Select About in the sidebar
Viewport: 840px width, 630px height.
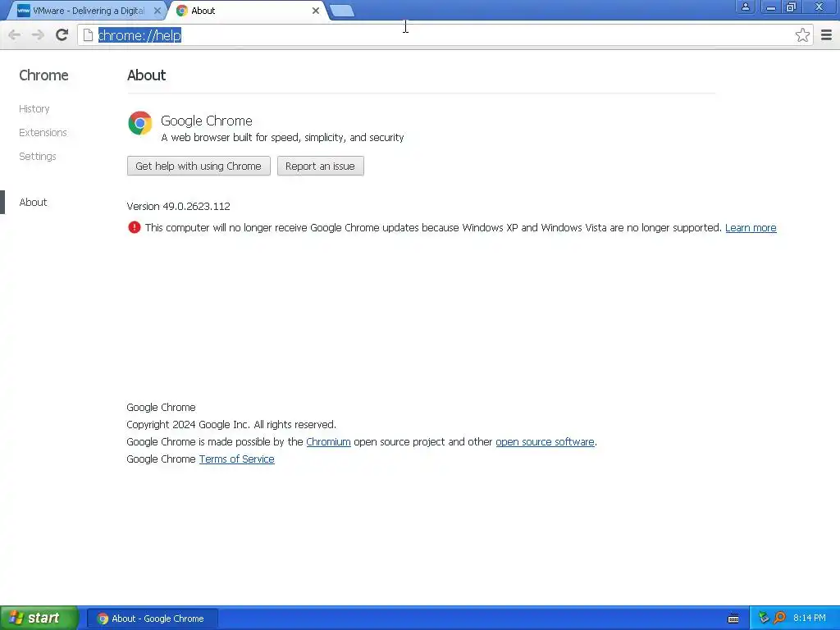point(33,202)
